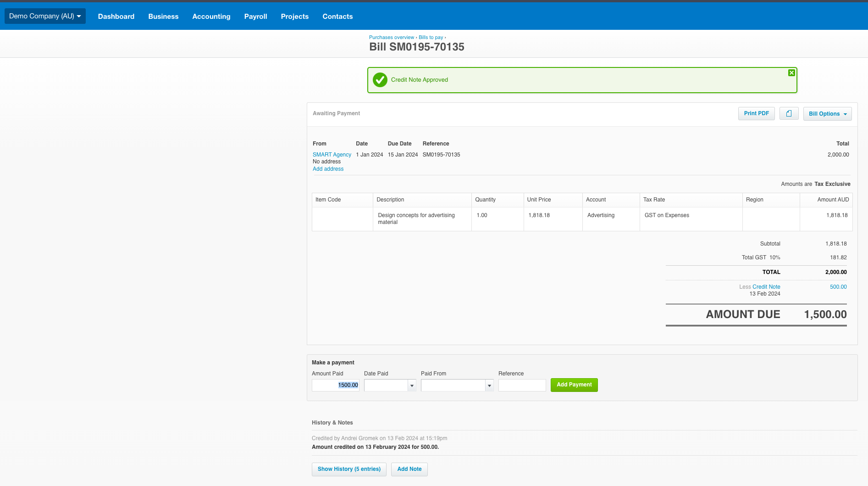Click the GST on Expenses tax rate cell
The height and width of the screenshot is (486, 868).
click(x=667, y=215)
